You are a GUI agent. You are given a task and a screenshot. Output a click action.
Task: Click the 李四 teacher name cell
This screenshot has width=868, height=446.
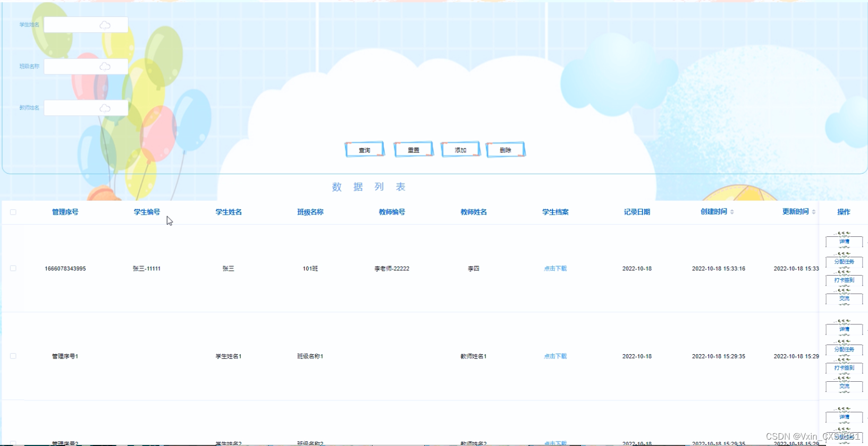coord(474,269)
